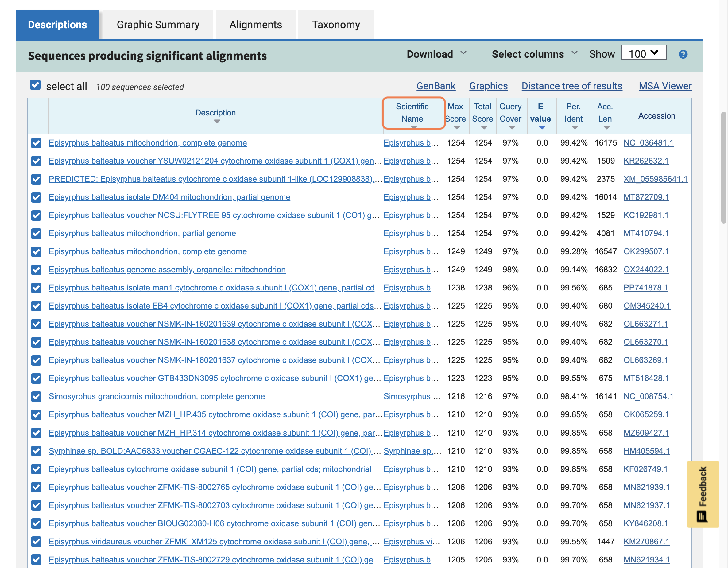The width and height of the screenshot is (728, 568).
Task: Switch to the Alignments tab
Action: (256, 25)
